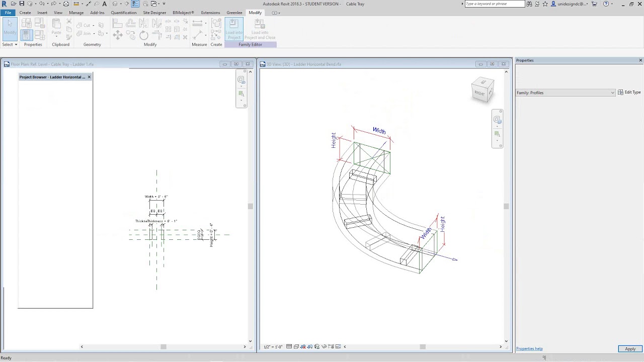644x362 pixels.
Task: Switch to the Create ribbon tab
Action: [25, 13]
